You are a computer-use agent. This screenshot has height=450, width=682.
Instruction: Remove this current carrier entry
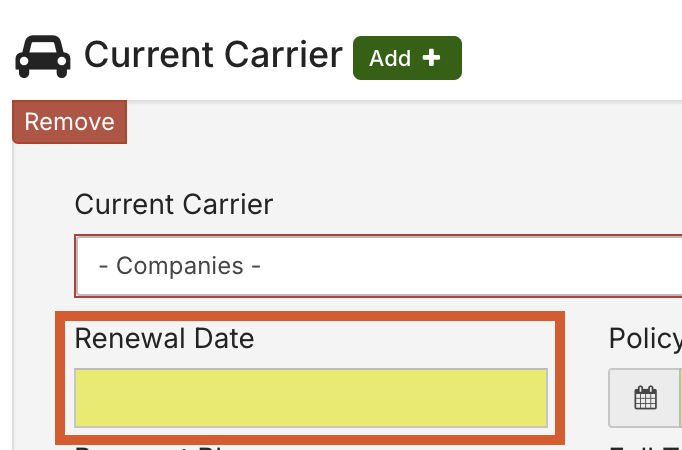(x=69, y=122)
